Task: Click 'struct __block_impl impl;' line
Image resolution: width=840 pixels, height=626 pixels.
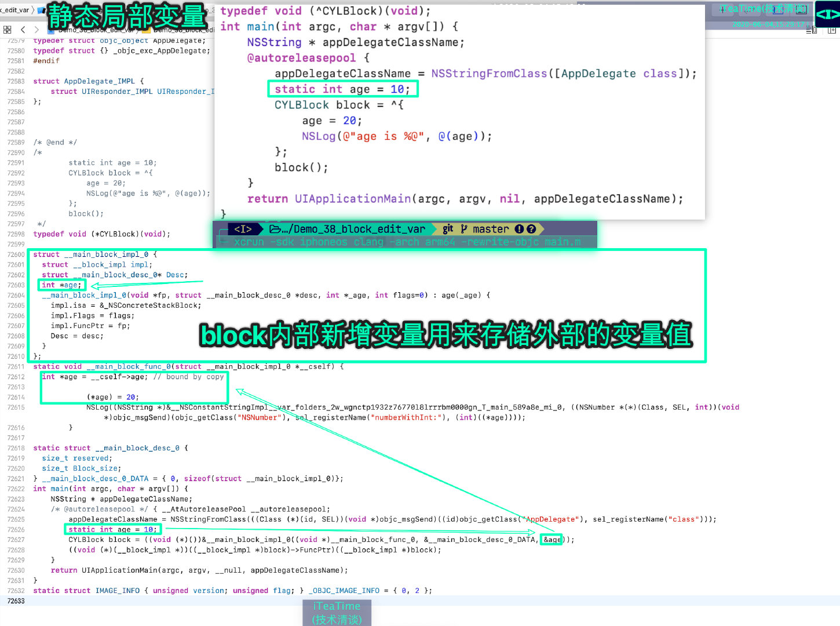Action: 97,265
